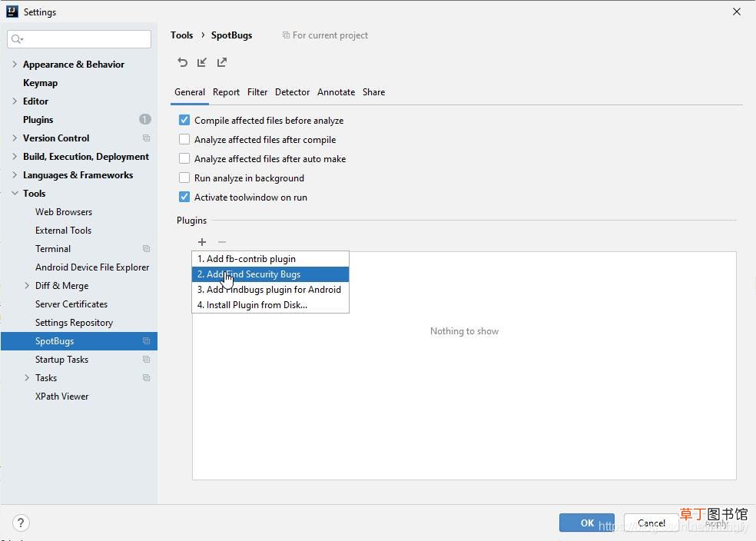Click the IntelliJ logo in title bar
This screenshot has height=541, width=756.
point(12,12)
